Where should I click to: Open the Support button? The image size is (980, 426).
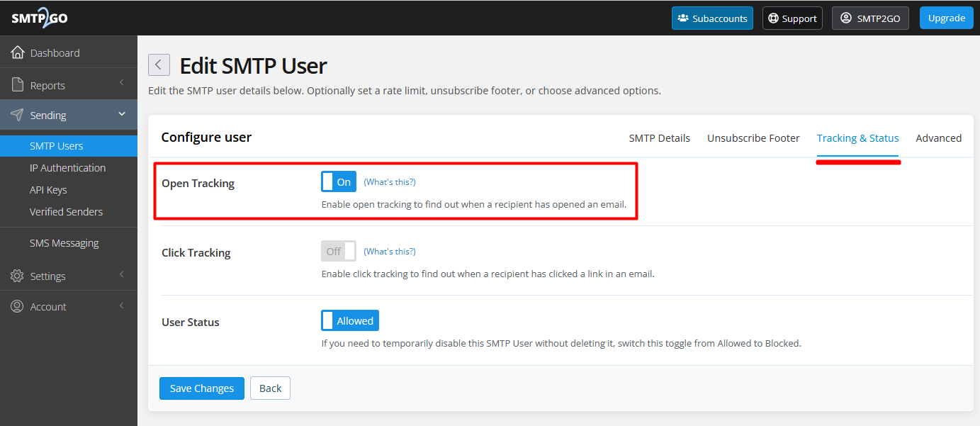[792, 18]
